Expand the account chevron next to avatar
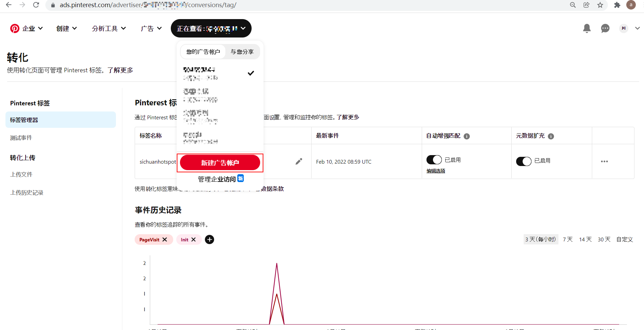The image size is (644, 330). coord(637,28)
